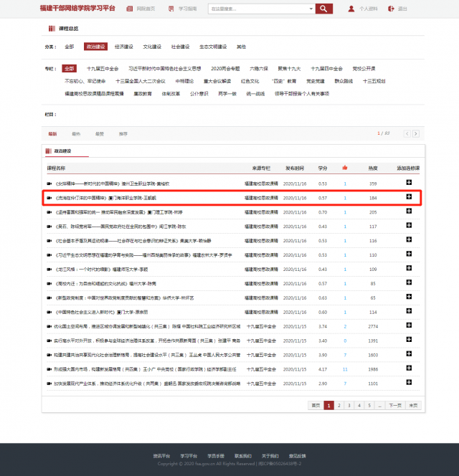Screen dimensions: 459x476
Task: Add the course with 359 热度 via plus icon
Action: coord(409,183)
